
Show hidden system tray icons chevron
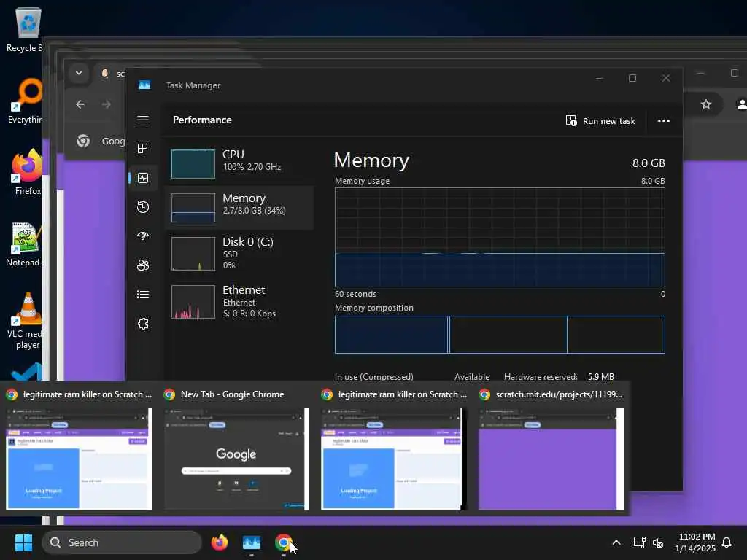616,542
